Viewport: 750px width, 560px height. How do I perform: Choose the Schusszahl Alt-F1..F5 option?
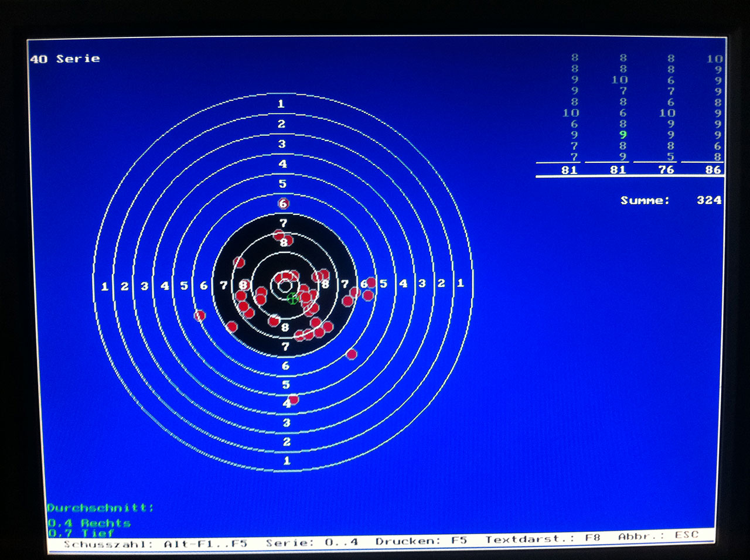(x=155, y=543)
